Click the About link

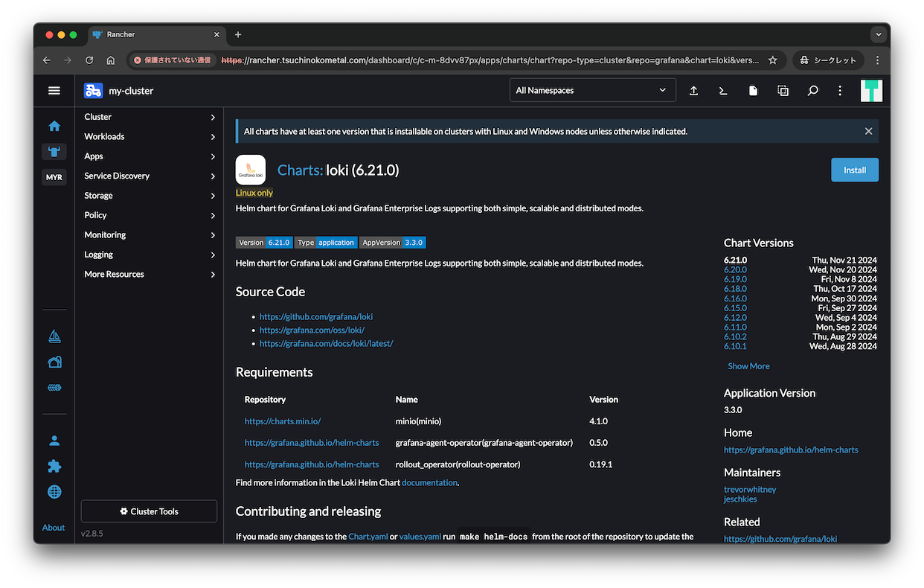click(x=54, y=528)
